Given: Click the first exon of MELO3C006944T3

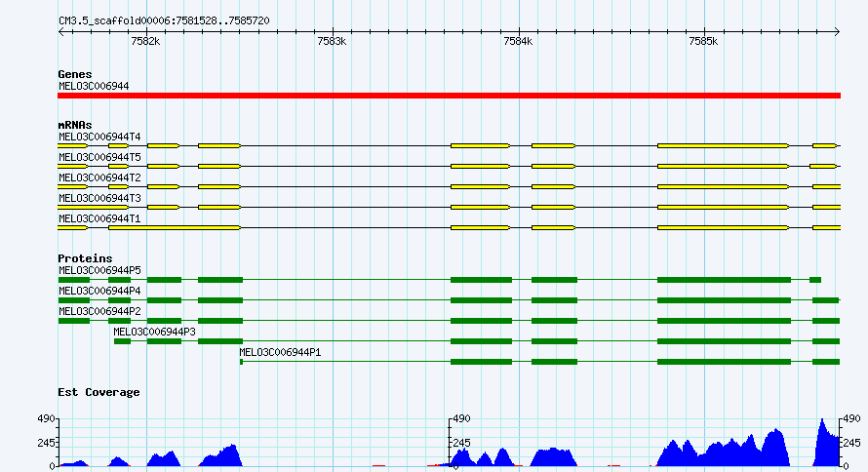Looking at the screenshot, I should [x=93, y=207].
